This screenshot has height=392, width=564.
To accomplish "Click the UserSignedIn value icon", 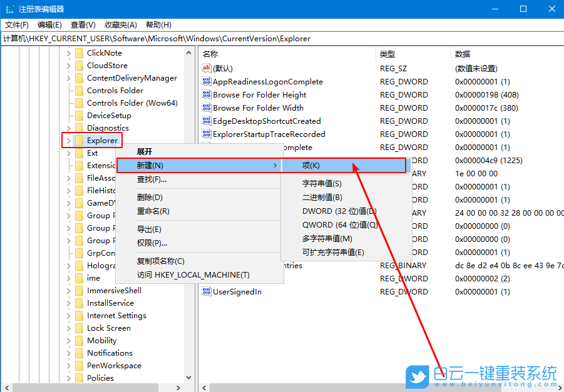I will tap(207, 291).
